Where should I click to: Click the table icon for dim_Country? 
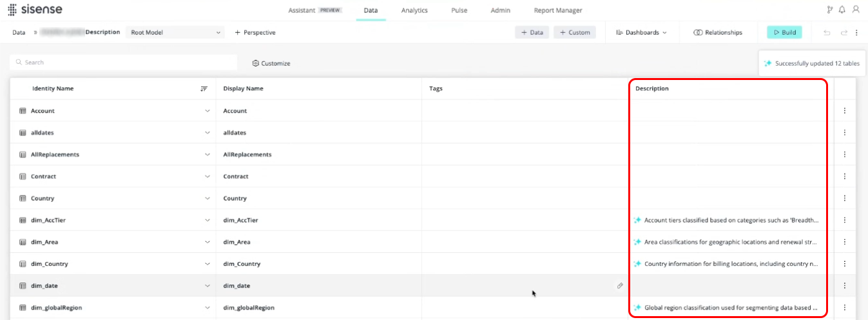[x=23, y=265]
